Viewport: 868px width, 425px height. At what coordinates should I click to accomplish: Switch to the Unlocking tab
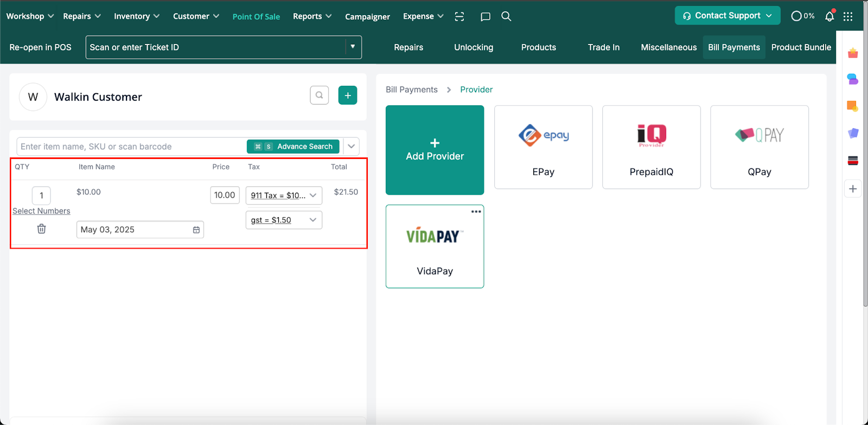point(474,47)
